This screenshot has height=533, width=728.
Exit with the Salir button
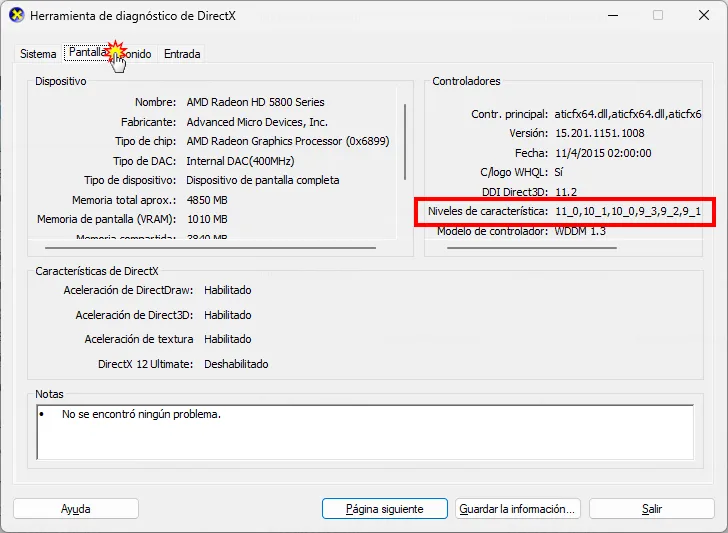tap(651, 509)
